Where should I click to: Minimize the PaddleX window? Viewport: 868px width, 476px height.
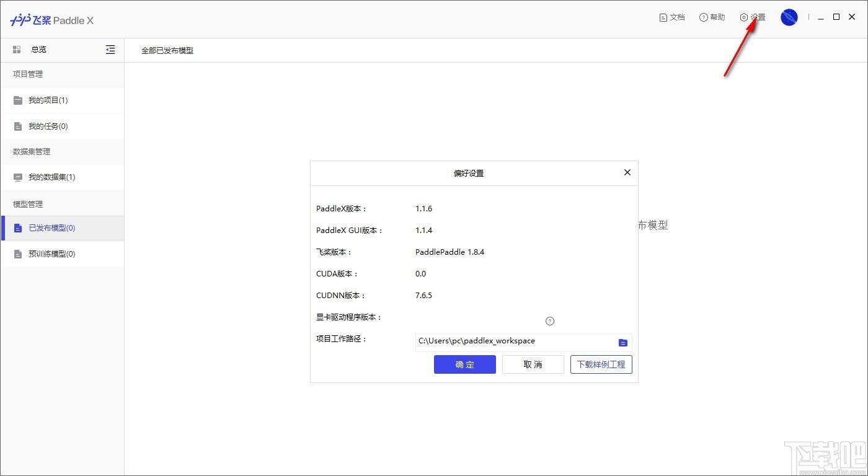click(x=821, y=18)
